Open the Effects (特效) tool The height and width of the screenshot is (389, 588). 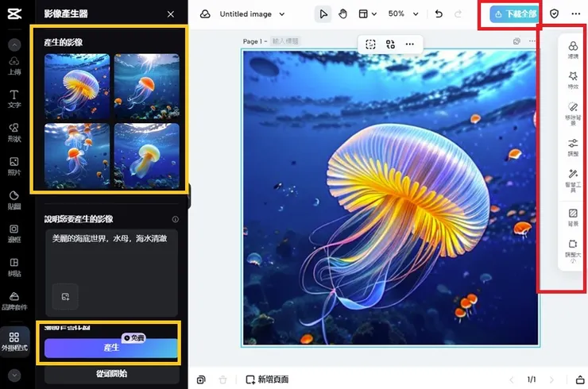[573, 80]
